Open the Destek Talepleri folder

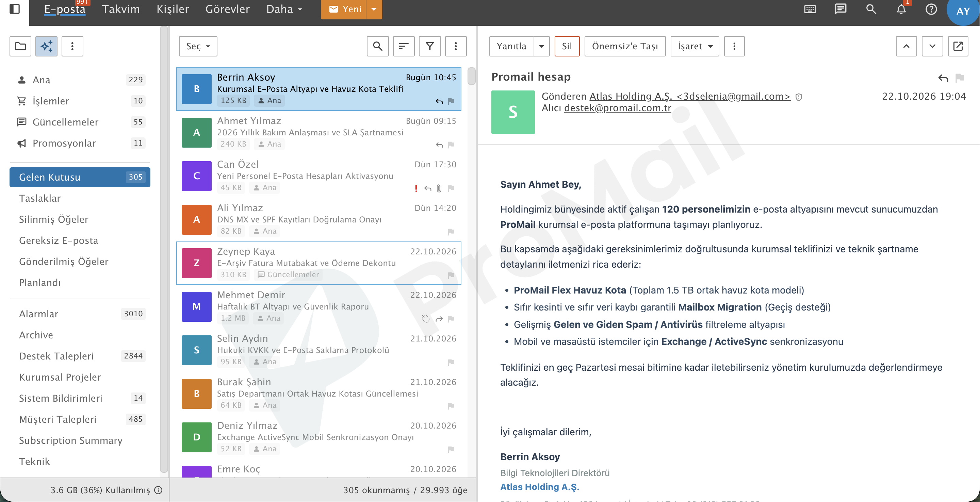(x=80, y=356)
